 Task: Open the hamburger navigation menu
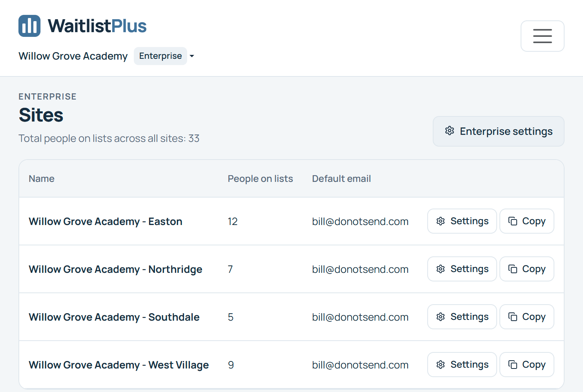pos(542,36)
